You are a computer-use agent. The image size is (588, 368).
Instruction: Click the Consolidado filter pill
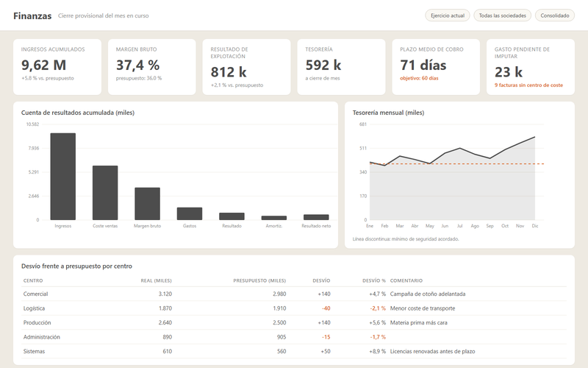[555, 15]
